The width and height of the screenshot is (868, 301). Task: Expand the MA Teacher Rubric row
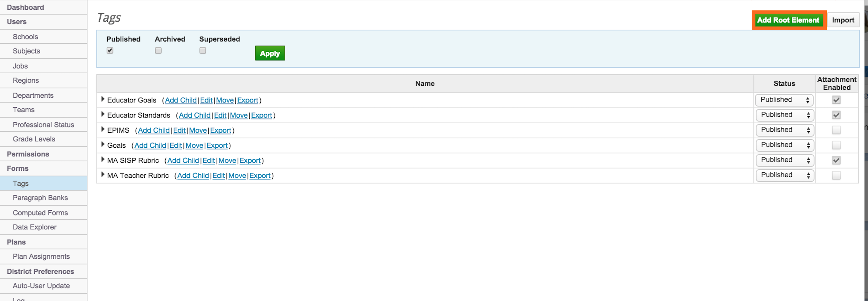[103, 175]
